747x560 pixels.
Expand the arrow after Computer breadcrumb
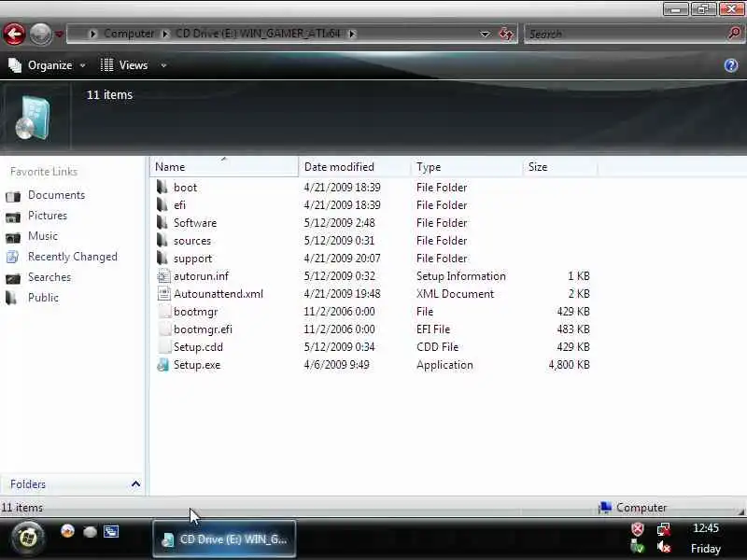(165, 34)
